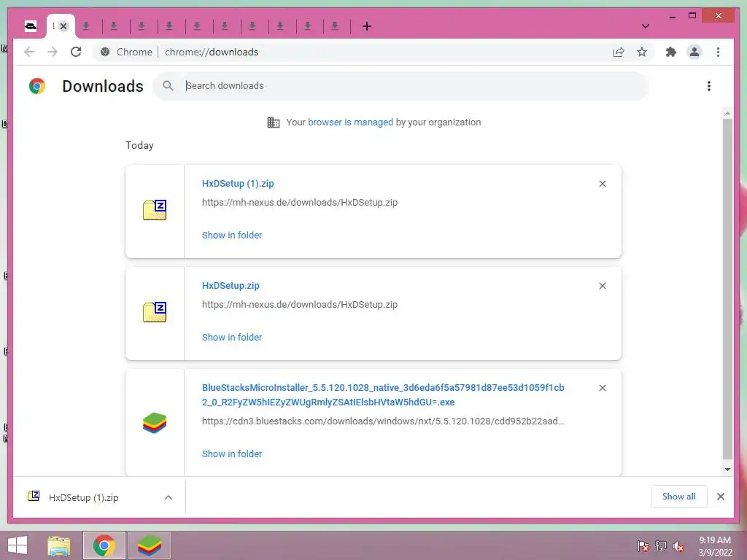Open BlueStacks from the taskbar
The image size is (747, 560).
150,545
